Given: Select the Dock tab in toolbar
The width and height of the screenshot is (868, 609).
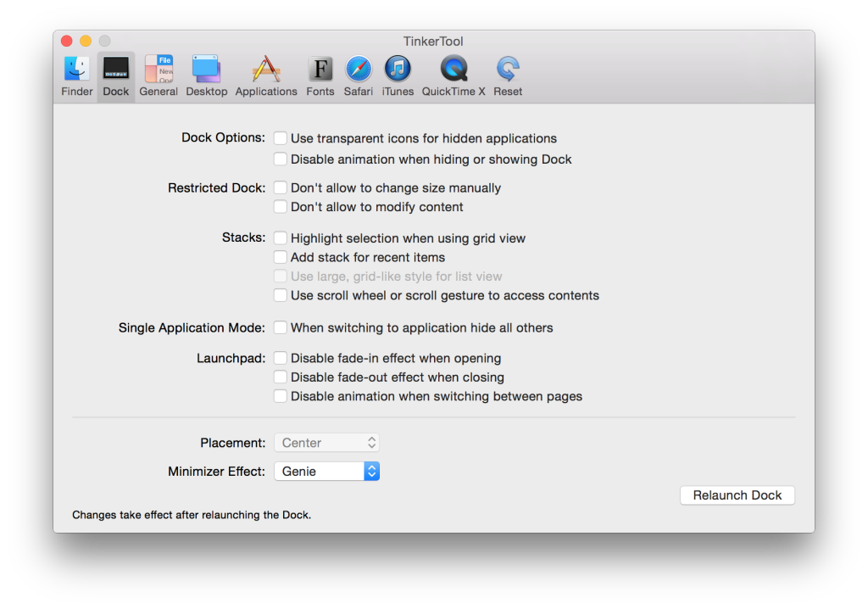Looking at the screenshot, I should click(116, 76).
